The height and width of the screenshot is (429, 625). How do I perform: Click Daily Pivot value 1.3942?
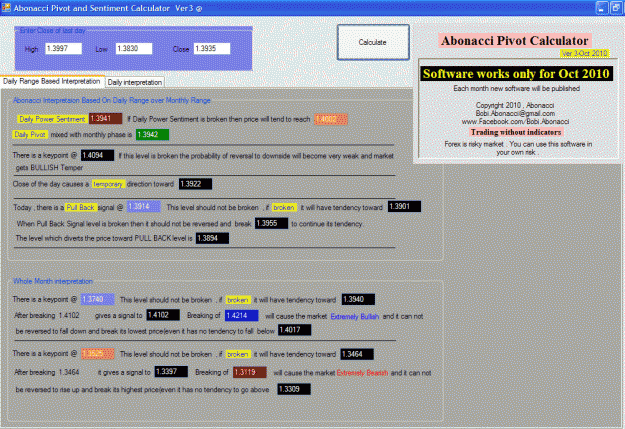pyautogui.click(x=152, y=135)
